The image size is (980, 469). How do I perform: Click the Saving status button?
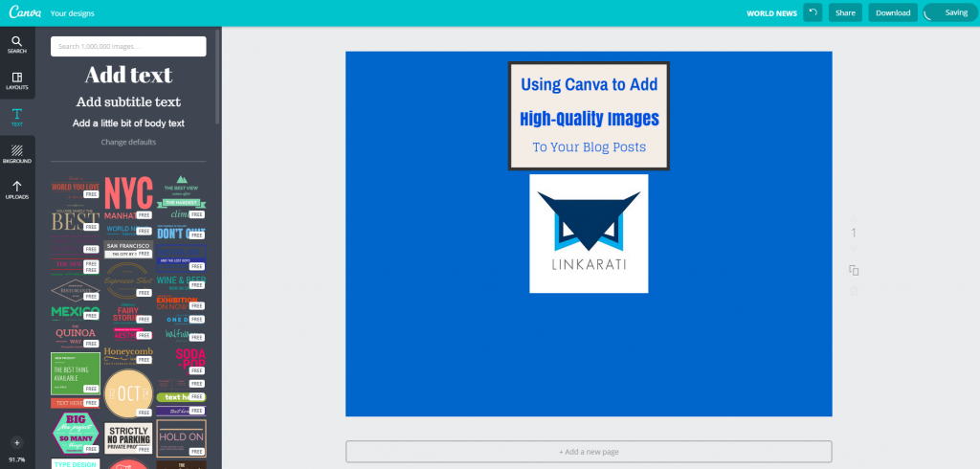point(951,12)
